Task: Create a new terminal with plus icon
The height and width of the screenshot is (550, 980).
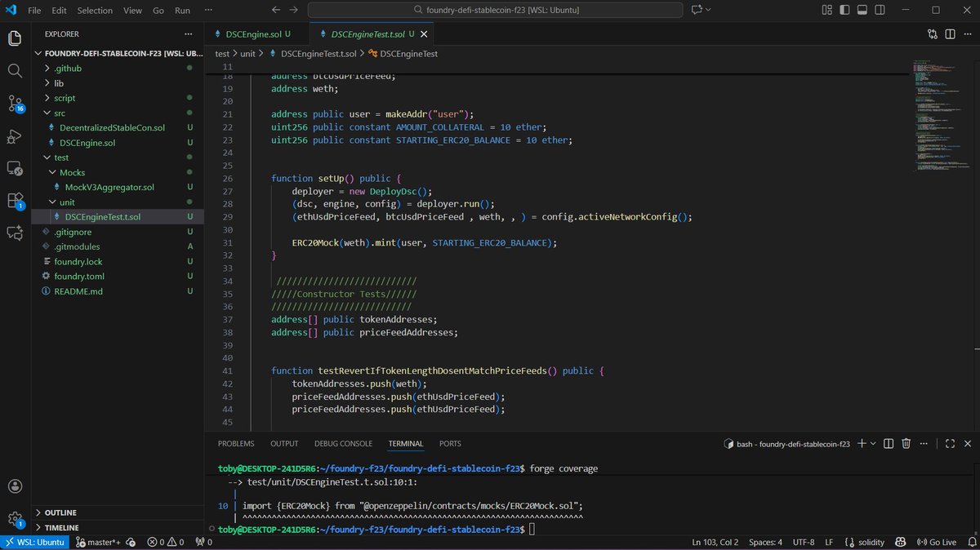Action: (861, 443)
